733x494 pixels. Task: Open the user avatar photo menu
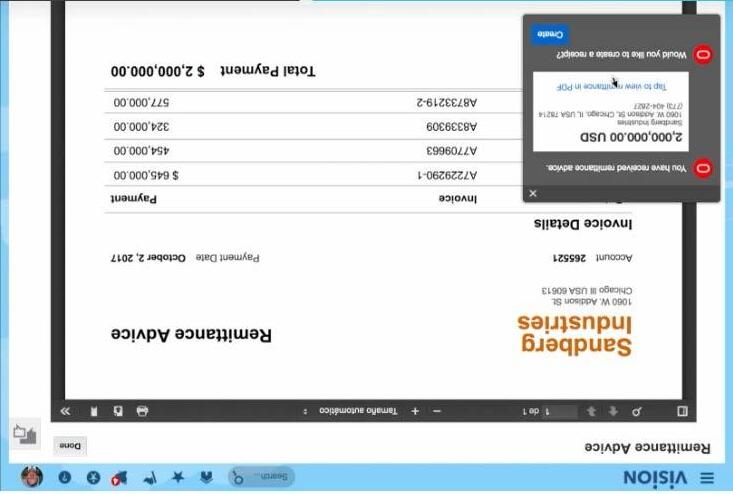[32, 477]
